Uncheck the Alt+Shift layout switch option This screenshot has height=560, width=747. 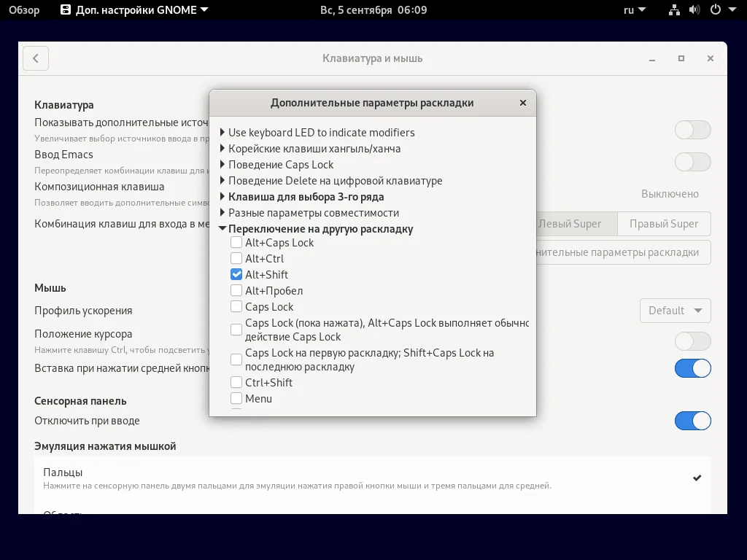pyautogui.click(x=236, y=274)
